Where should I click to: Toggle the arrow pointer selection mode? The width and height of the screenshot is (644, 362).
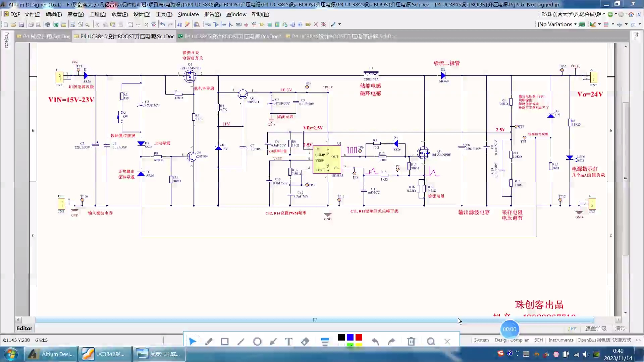tap(193, 342)
